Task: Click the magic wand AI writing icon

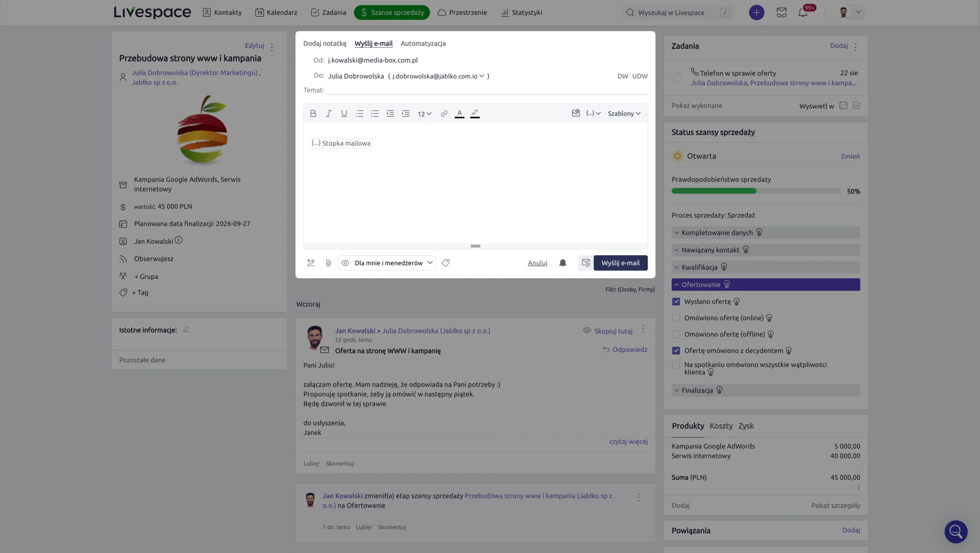Action: (x=311, y=263)
